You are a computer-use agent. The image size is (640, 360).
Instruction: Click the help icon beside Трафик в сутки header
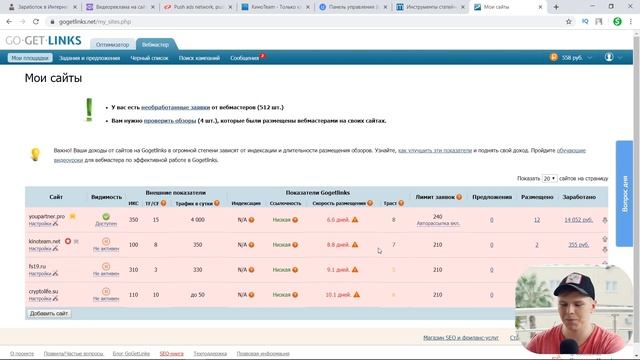217,203
